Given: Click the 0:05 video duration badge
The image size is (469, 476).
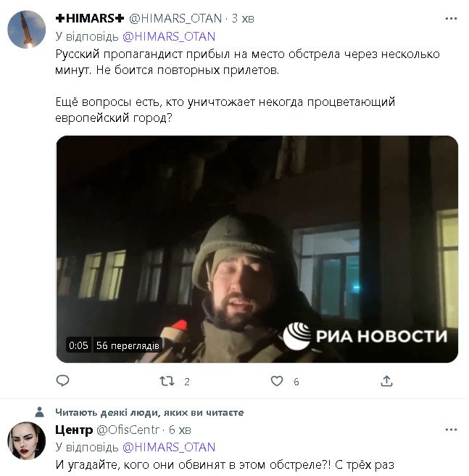Looking at the screenshot, I should pyautogui.click(x=78, y=345).
